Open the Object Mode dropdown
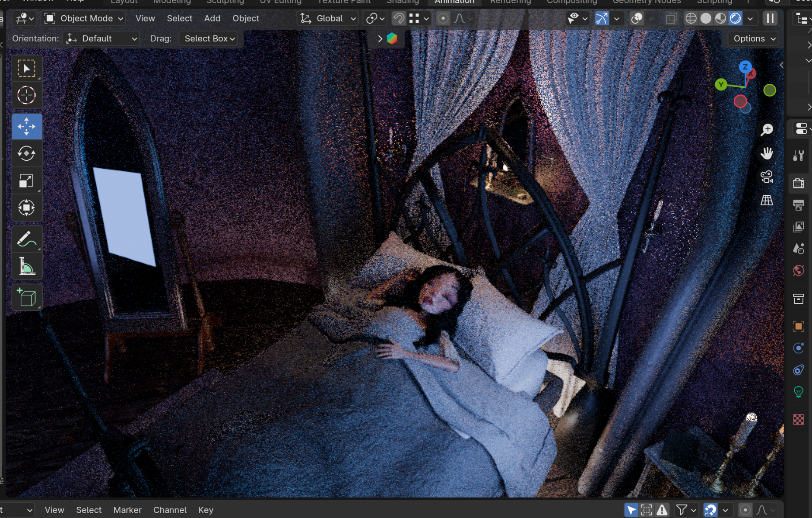Screen dimensions: 812x518 coord(84,19)
